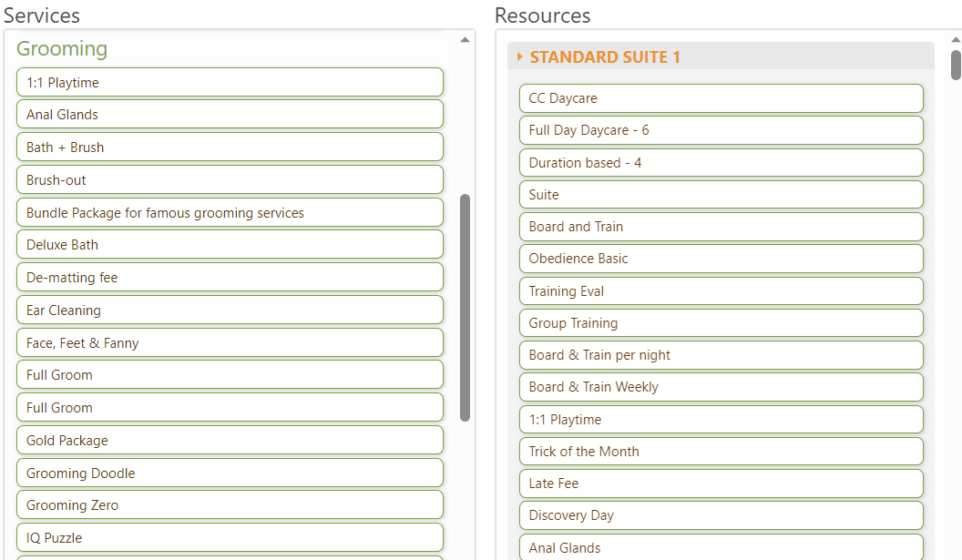The width and height of the screenshot is (962, 560).
Task: Click the Services list scroll-up arrow
Action: [x=465, y=40]
